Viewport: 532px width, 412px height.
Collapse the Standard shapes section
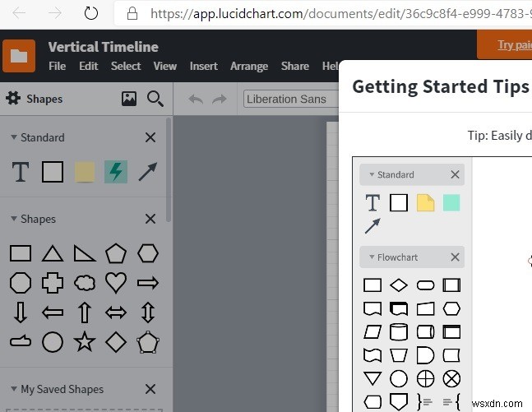[x=14, y=137]
